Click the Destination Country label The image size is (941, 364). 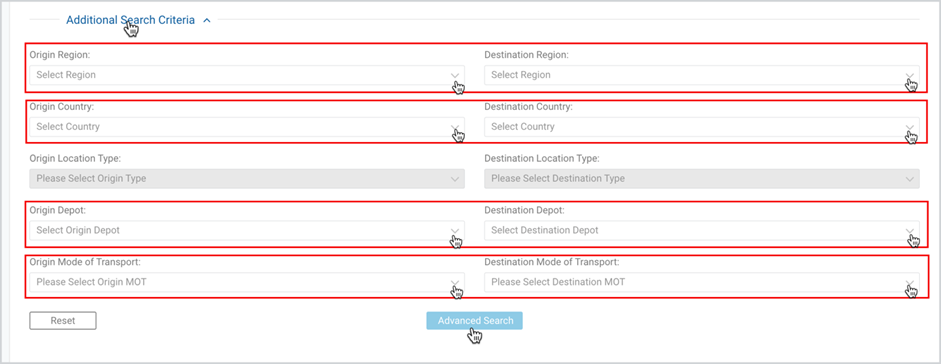coord(529,106)
